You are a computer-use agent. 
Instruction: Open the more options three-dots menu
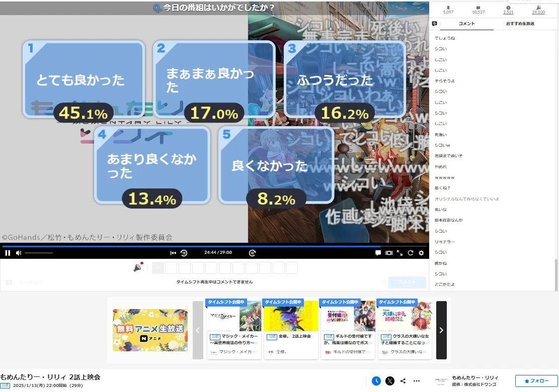click(x=417, y=381)
